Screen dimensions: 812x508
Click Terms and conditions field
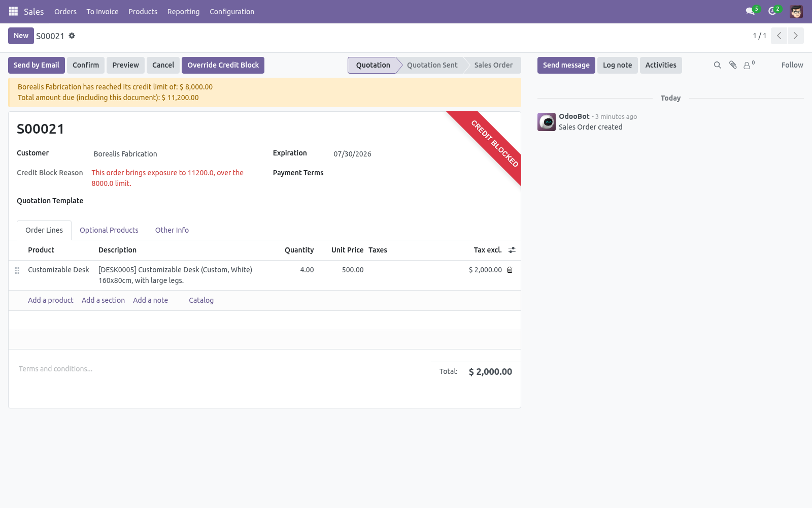click(x=220, y=369)
